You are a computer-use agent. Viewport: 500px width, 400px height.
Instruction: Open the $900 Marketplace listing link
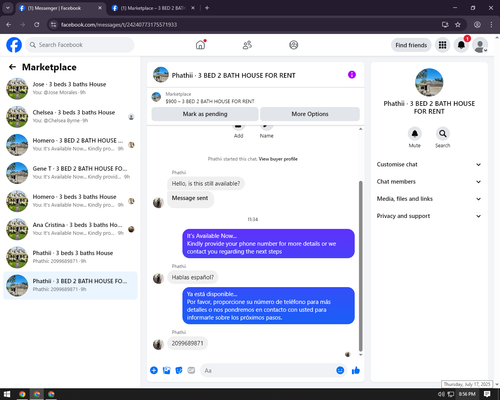tap(210, 101)
